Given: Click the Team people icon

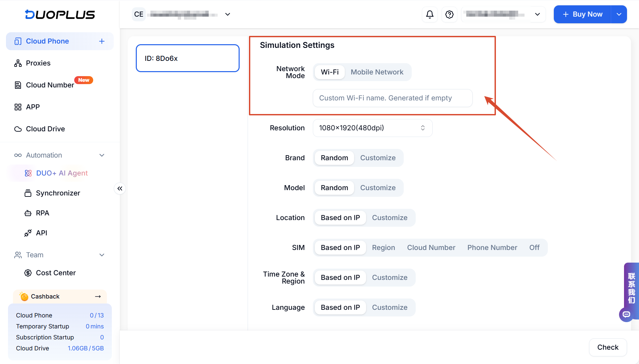Looking at the screenshot, I should coord(18,255).
